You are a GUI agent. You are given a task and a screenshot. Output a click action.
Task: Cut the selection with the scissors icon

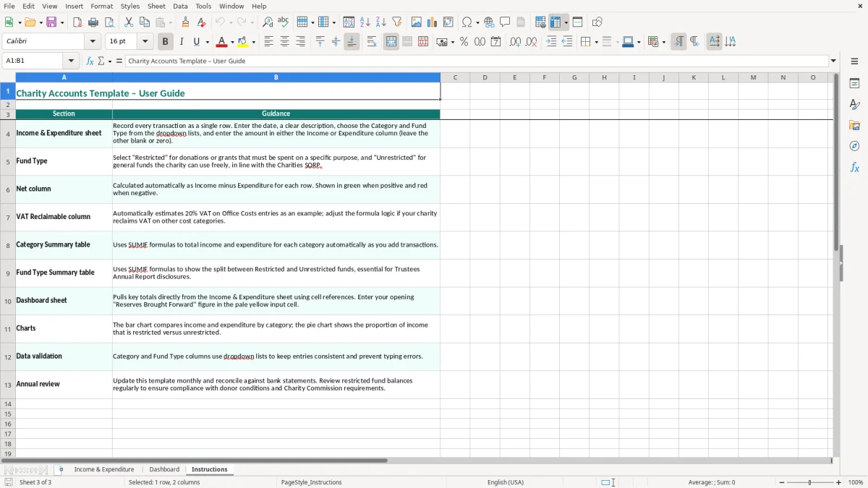coord(129,22)
